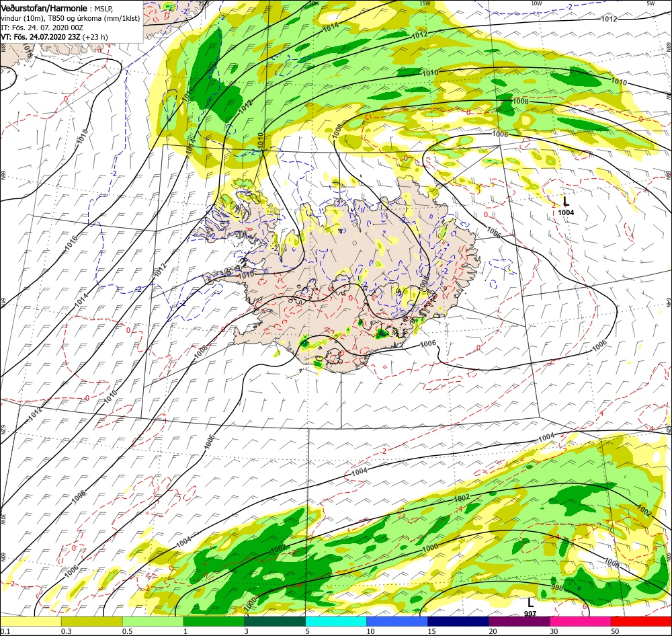Click the '15' legend value label
Screen dimensions: 672x636
(431, 631)
